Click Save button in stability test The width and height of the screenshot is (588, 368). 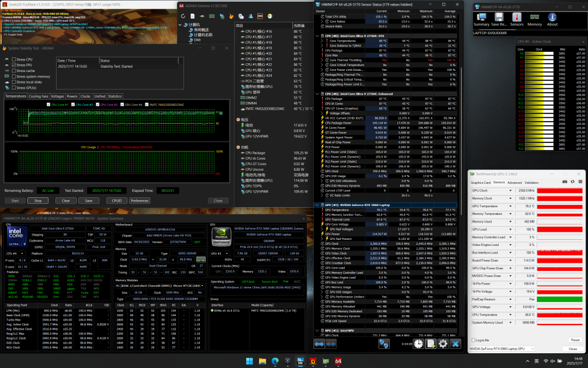(x=89, y=201)
